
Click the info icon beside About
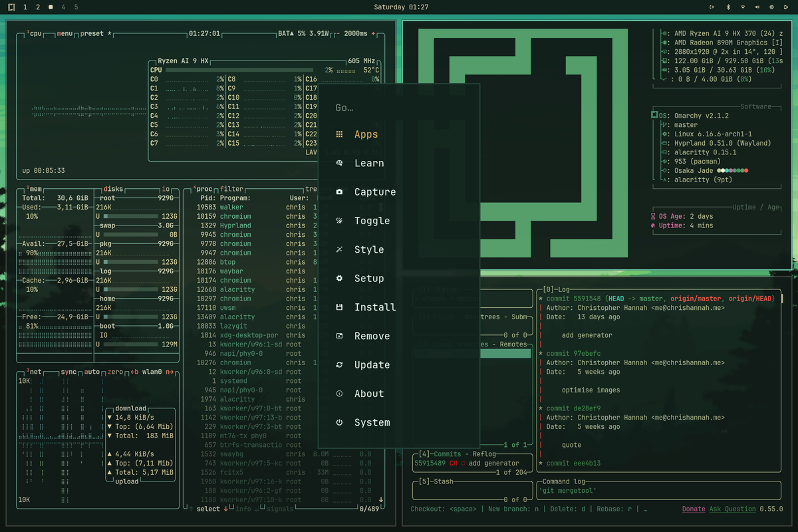click(339, 394)
